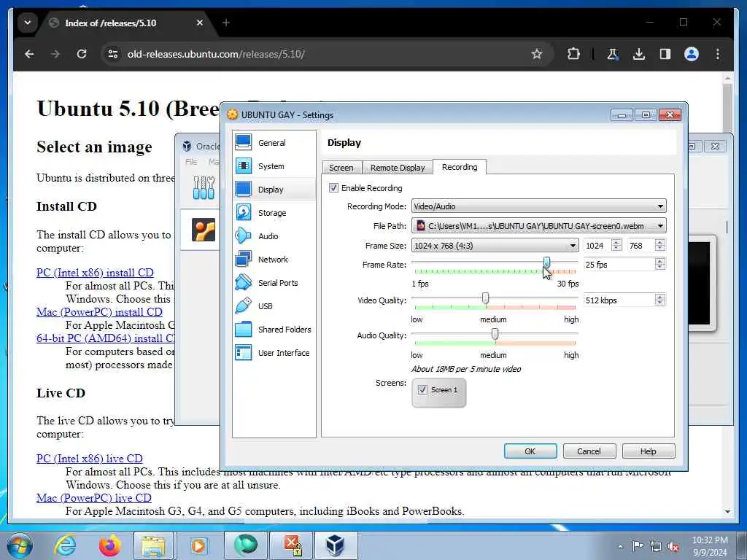Open the Frame Size dropdown
Viewport: 747px width, 560px height.
(x=495, y=246)
